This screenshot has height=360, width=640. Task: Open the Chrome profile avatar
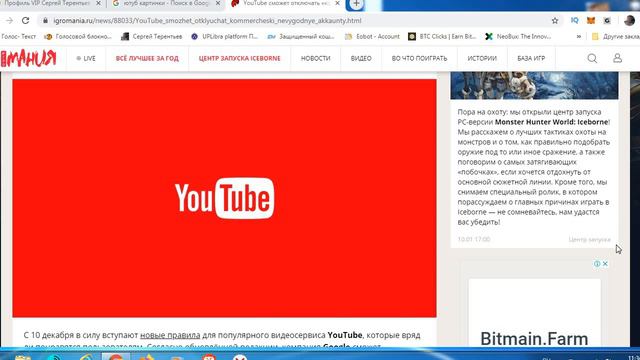click(x=629, y=20)
